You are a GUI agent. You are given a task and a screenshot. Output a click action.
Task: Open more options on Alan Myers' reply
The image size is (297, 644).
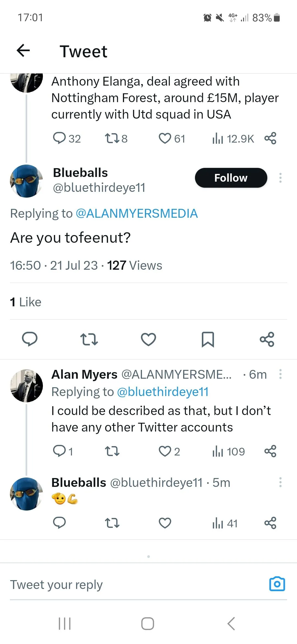[x=280, y=374]
